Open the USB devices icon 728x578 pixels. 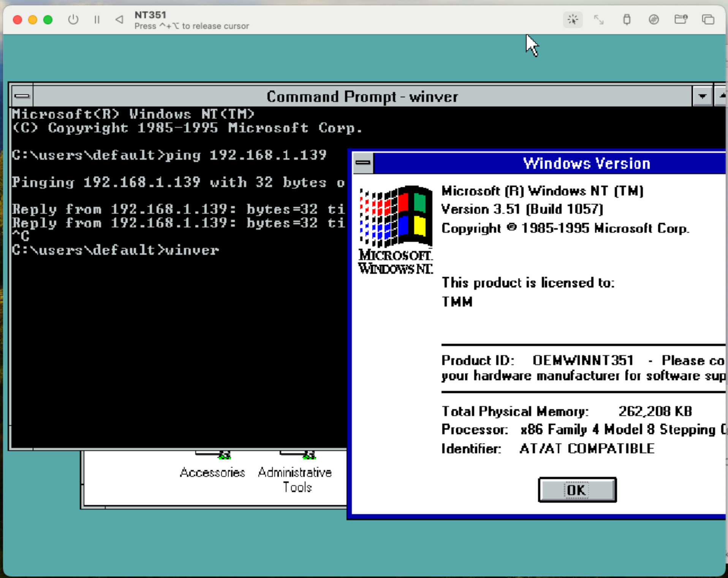pos(627,19)
